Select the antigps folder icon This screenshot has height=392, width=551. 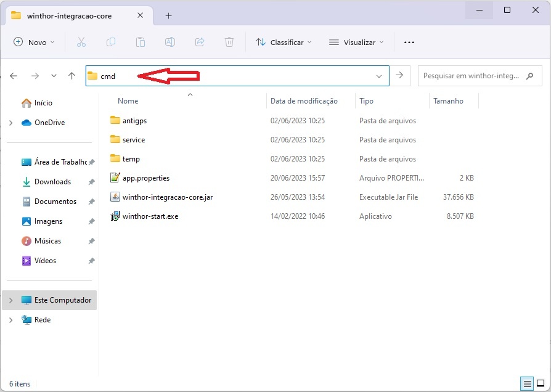[115, 120]
